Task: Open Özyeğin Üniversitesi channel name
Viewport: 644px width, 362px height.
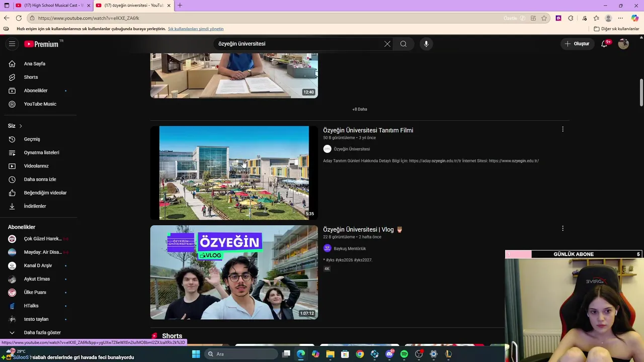Action: click(x=352, y=149)
